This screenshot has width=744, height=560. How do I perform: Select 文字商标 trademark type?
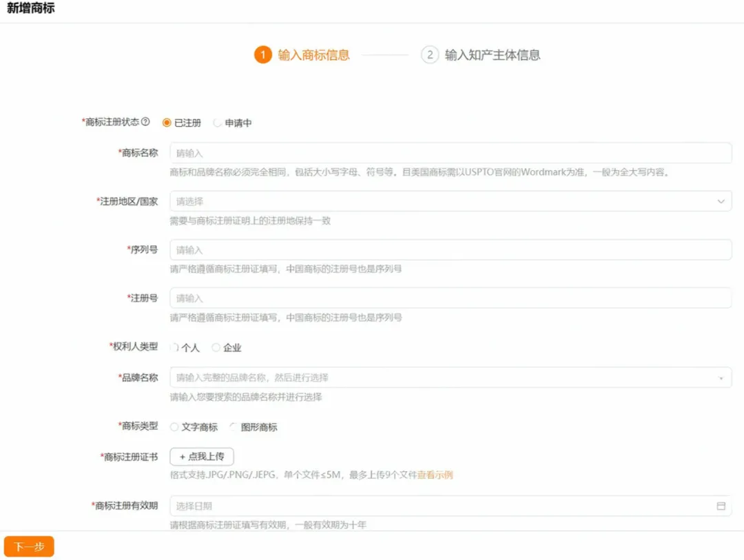click(x=174, y=426)
